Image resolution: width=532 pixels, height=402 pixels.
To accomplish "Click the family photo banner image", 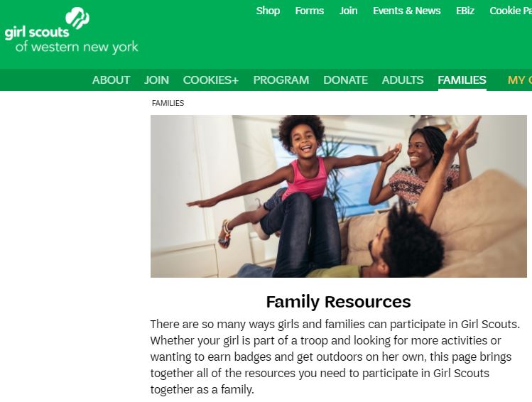I will click(x=339, y=196).
